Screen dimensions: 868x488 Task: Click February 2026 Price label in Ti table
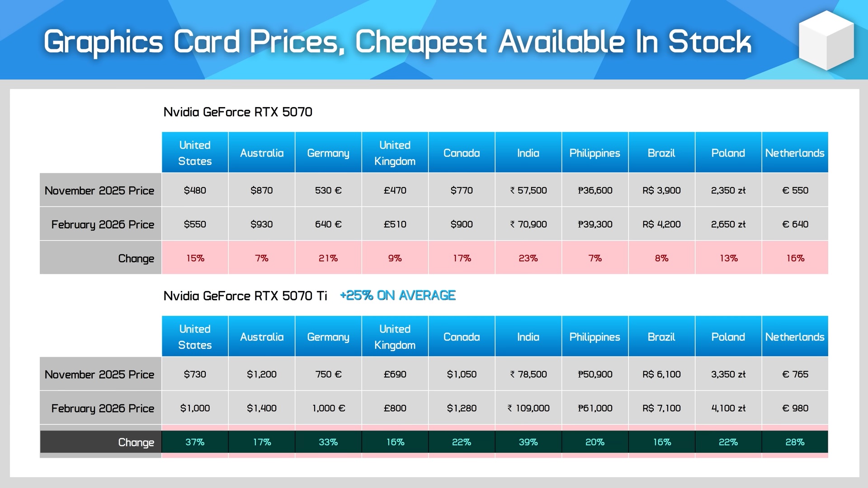coord(103,408)
